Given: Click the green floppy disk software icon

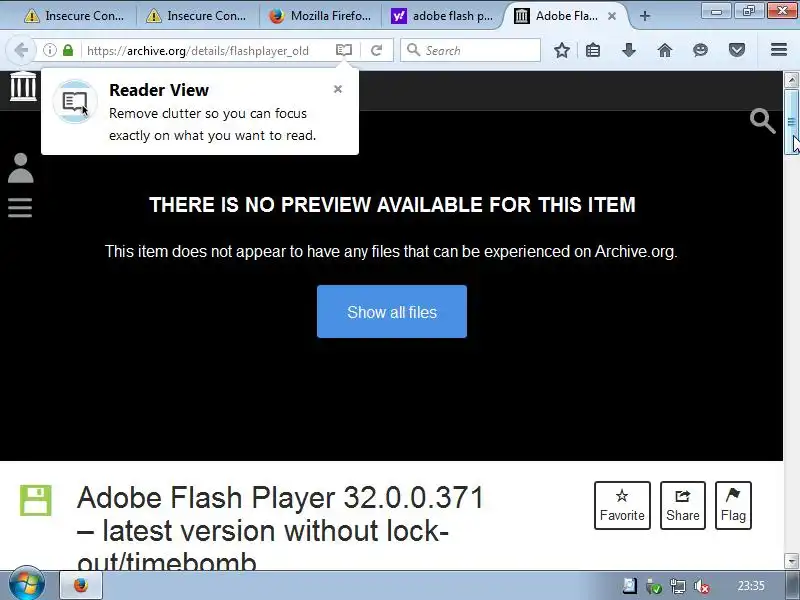Looking at the screenshot, I should tap(36, 500).
